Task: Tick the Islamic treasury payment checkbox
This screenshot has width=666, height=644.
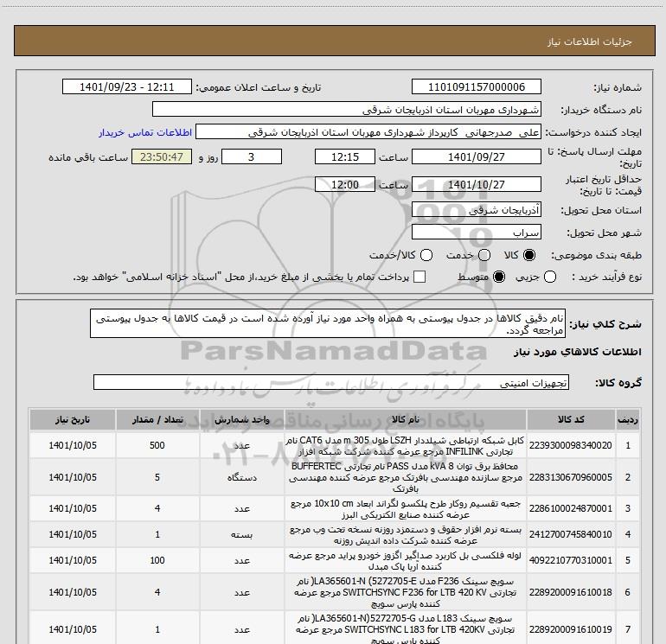Action: click(419, 277)
